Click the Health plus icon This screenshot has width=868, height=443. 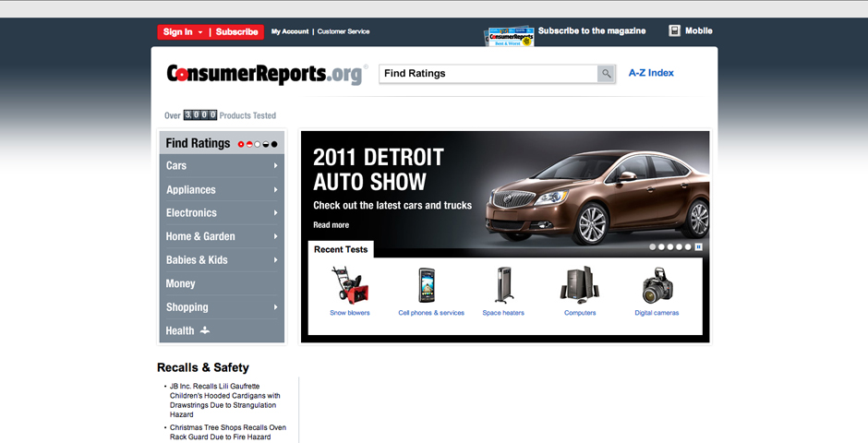coord(205,330)
